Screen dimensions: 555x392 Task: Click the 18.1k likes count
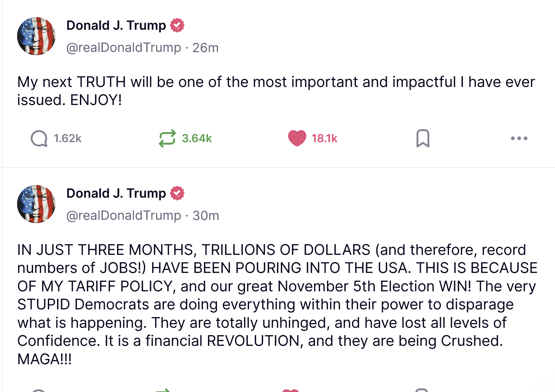(x=324, y=138)
